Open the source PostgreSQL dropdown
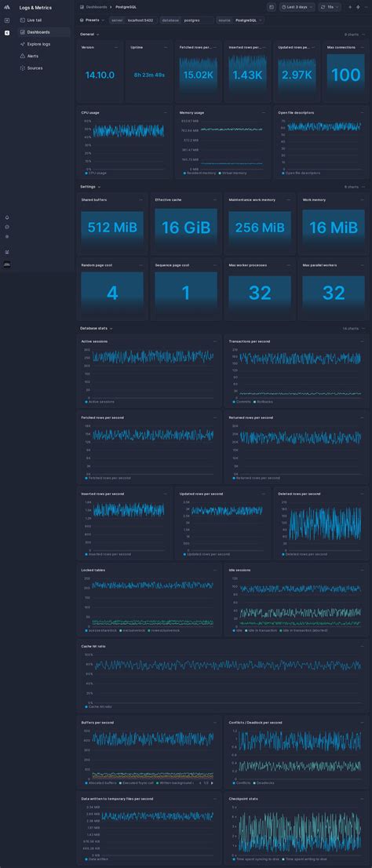The width and height of the screenshot is (372, 868). [x=240, y=20]
